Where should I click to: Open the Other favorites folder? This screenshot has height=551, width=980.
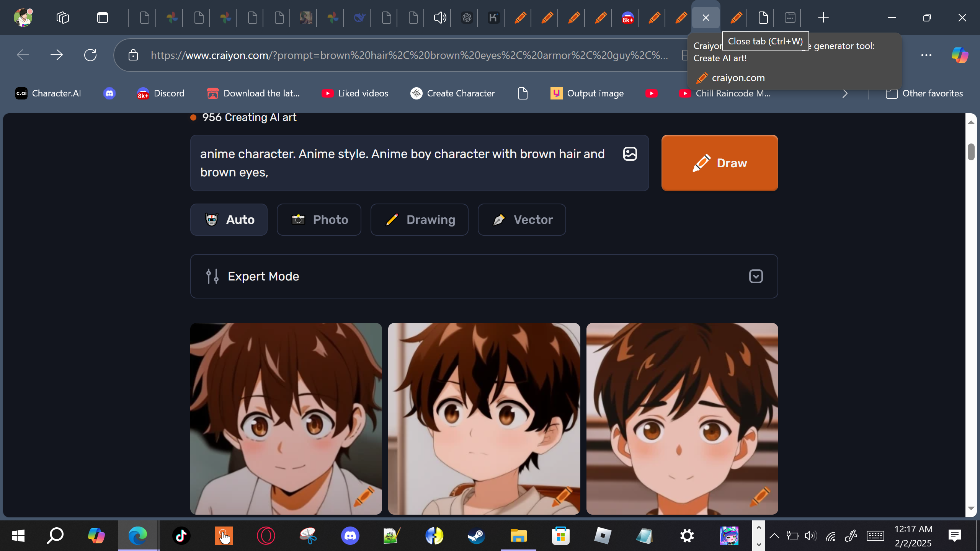924,93
